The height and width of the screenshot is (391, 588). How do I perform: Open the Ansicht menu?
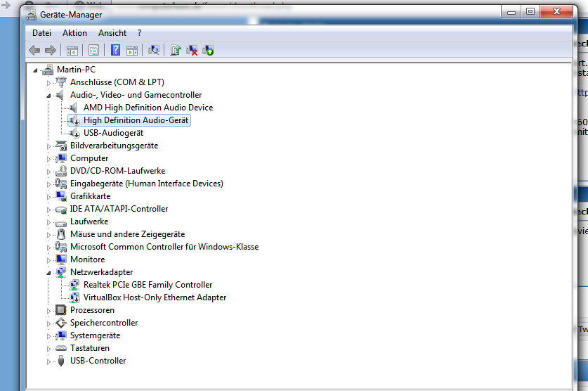click(x=112, y=33)
